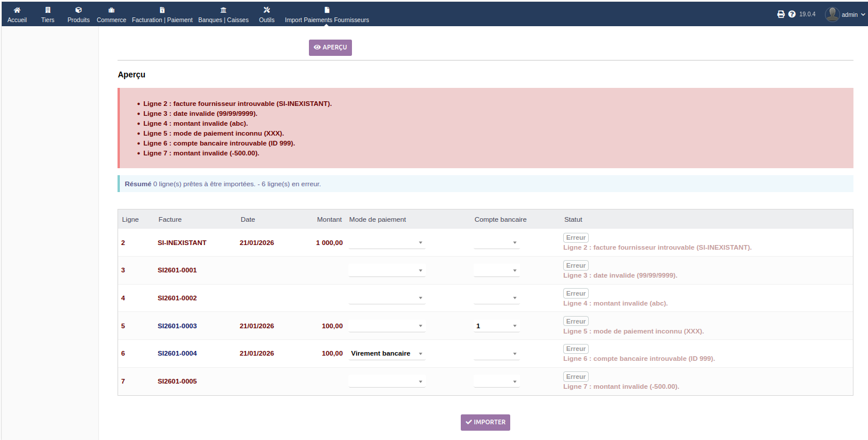The width and height of the screenshot is (868, 440).
Task: Open the Tiers building icon
Action: [48, 10]
